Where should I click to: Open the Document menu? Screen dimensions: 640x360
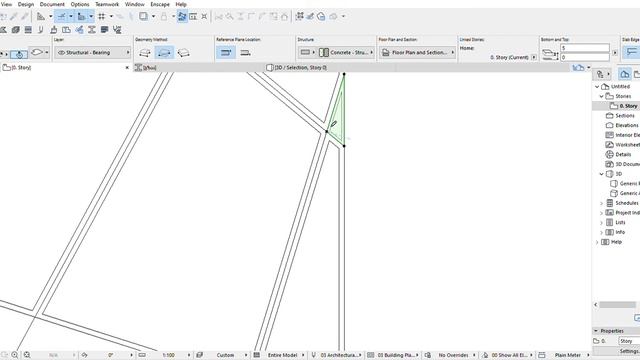click(x=52, y=4)
